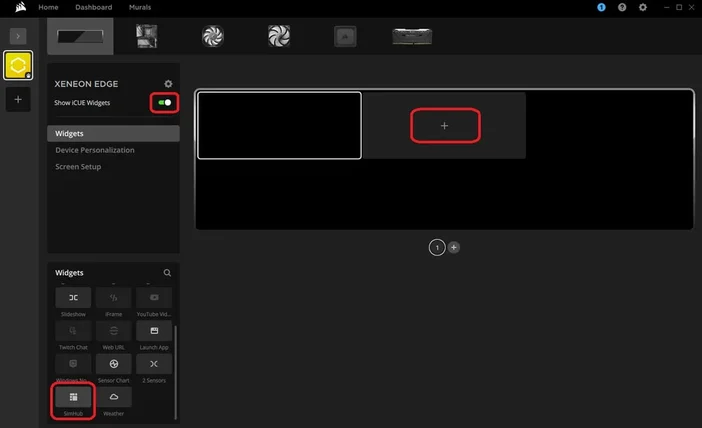The image size is (702, 428).
Task: Choose the 2 Sensors widget
Action: coord(154,364)
